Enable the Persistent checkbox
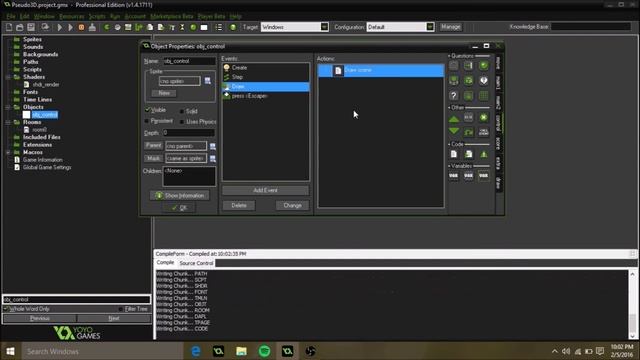The height and width of the screenshot is (360, 640). click(x=147, y=121)
